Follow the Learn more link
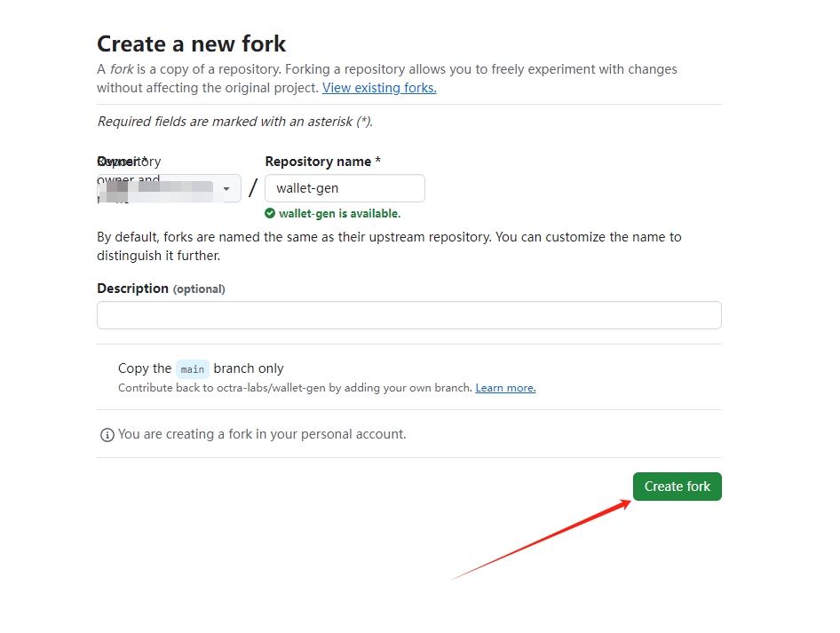 tap(505, 388)
